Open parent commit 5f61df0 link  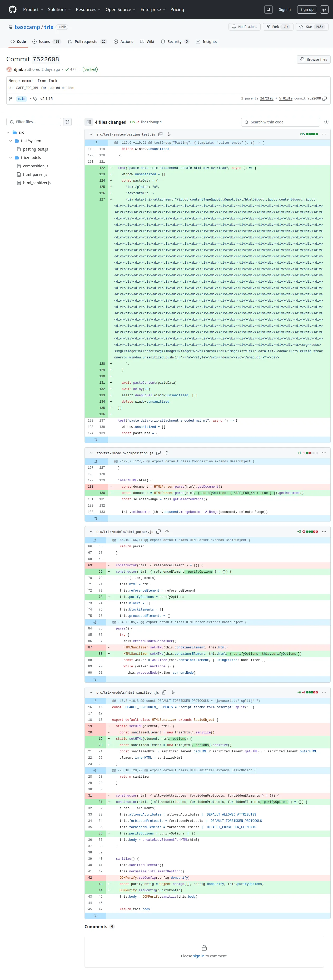click(285, 98)
